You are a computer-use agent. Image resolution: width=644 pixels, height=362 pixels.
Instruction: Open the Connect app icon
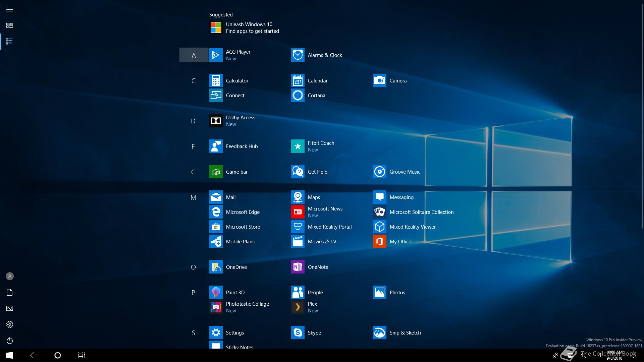tap(216, 95)
